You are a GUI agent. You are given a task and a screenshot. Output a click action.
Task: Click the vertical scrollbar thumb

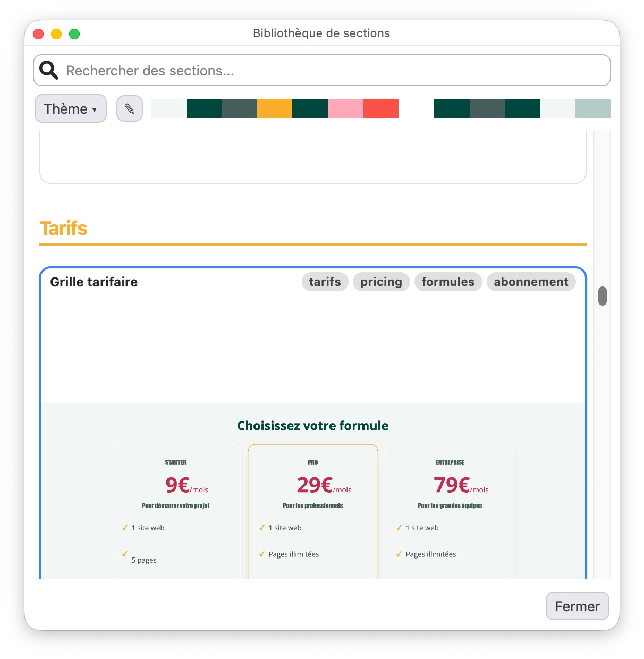[x=603, y=296]
